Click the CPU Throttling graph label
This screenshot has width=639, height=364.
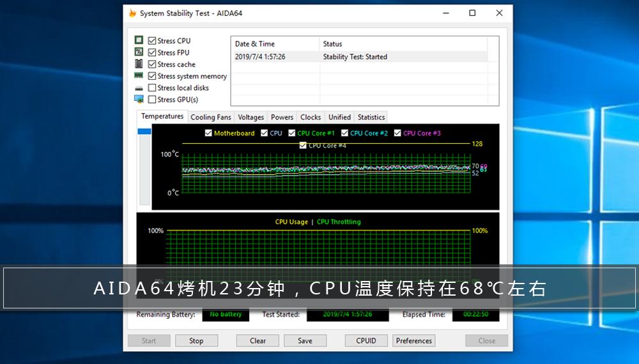339,222
